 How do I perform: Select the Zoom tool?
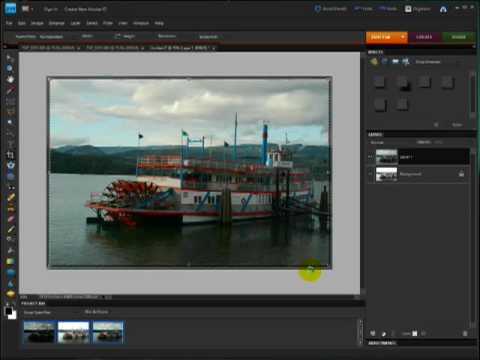click(x=10, y=68)
